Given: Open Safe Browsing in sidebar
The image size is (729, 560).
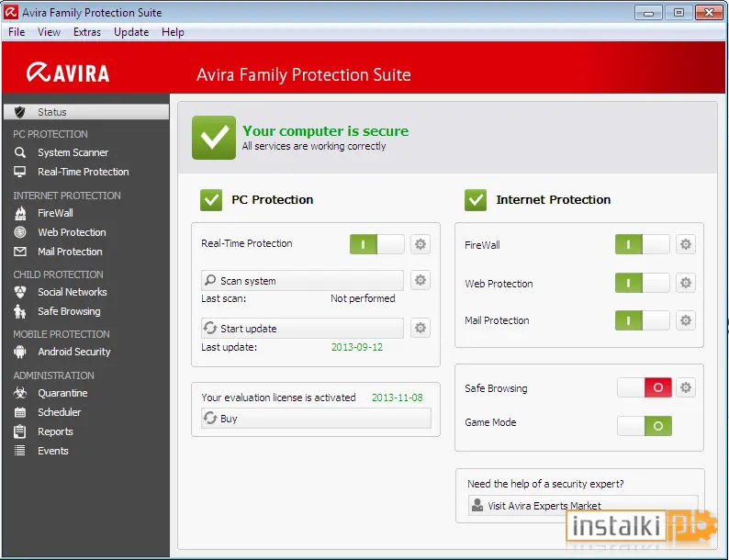Looking at the screenshot, I should point(69,311).
